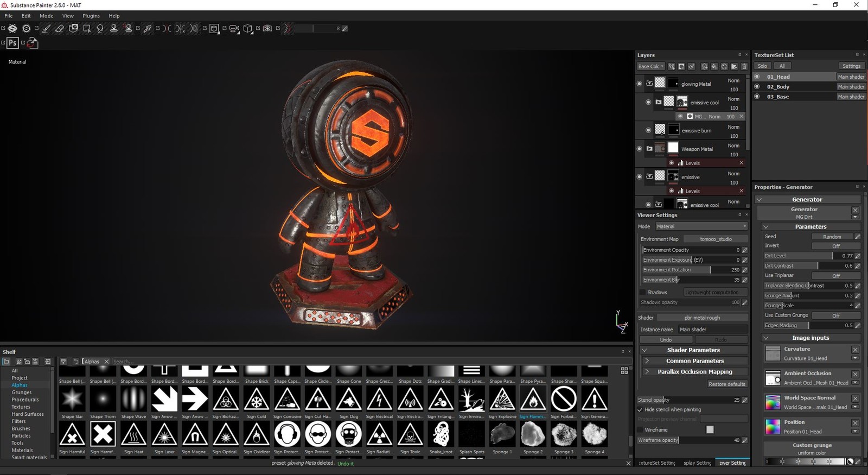868x475 pixels.
Task: Click the shelf filter funnel icon
Action: click(x=63, y=362)
